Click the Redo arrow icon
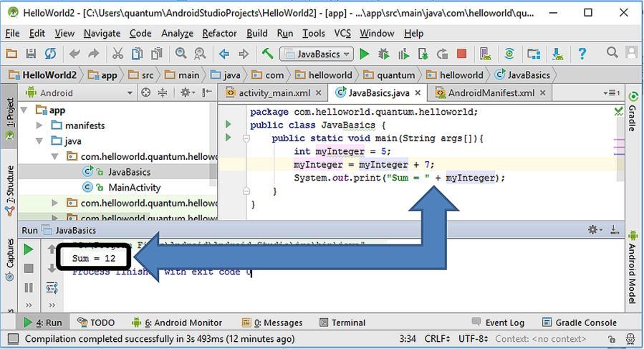This screenshot has width=644, height=349. (94, 54)
